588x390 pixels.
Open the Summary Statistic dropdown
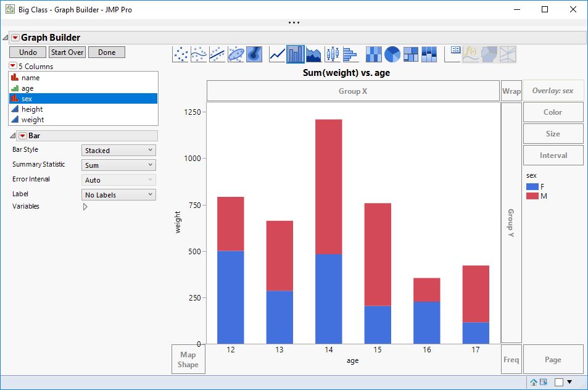tap(118, 164)
